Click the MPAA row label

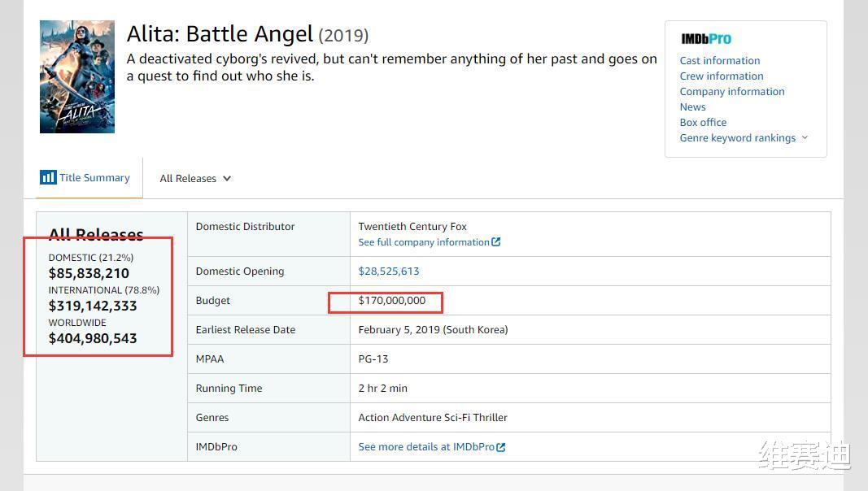click(x=210, y=359)
